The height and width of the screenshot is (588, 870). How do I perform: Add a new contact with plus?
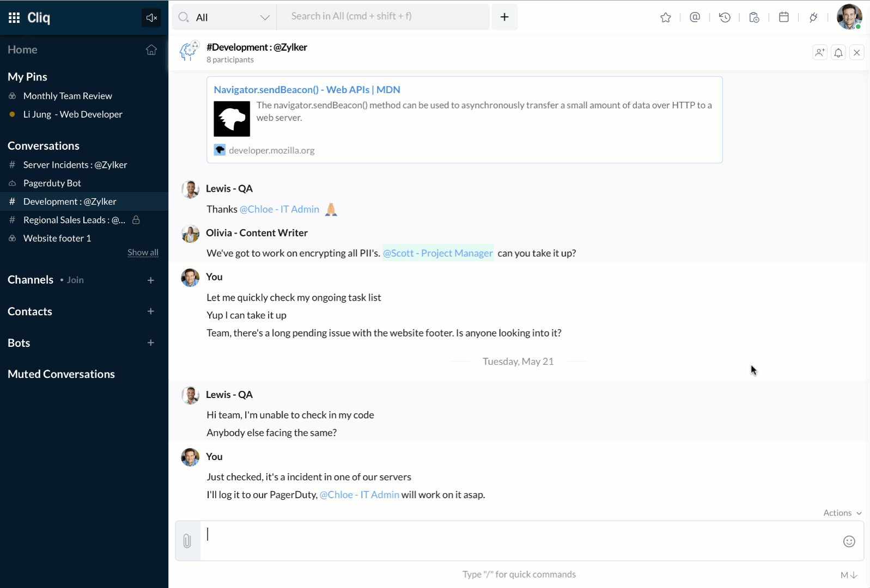(x=151, y=311)
